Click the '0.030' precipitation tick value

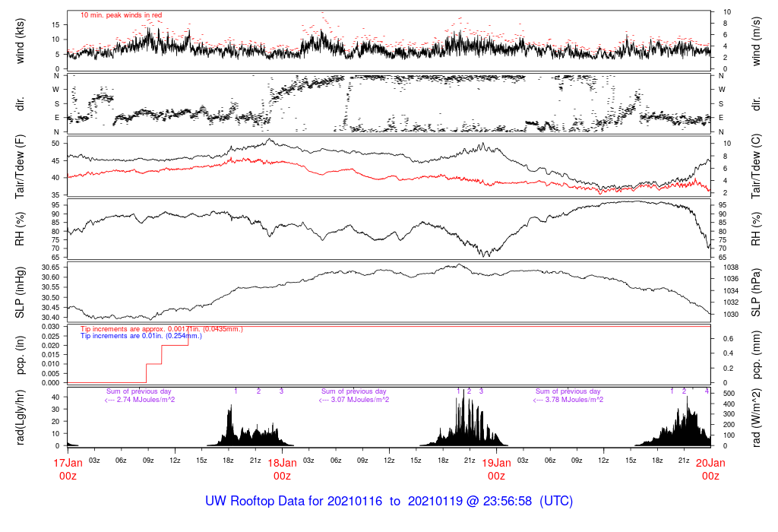pos(51,327)
